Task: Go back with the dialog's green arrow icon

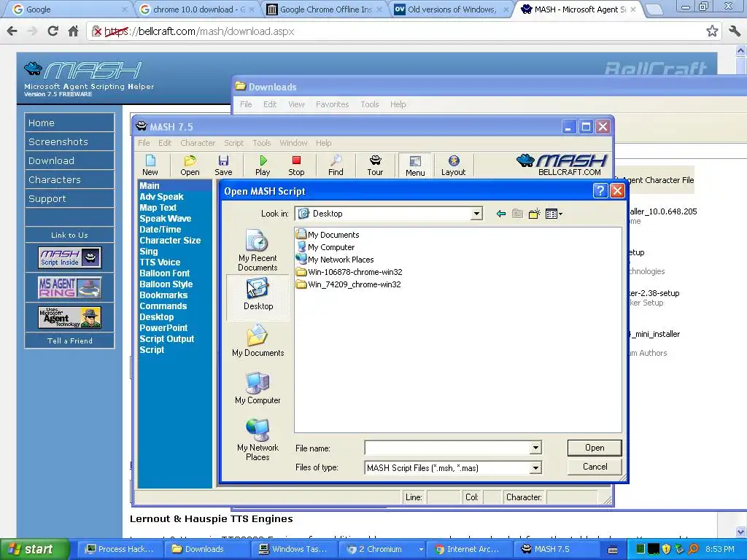Action: (500, 214)
